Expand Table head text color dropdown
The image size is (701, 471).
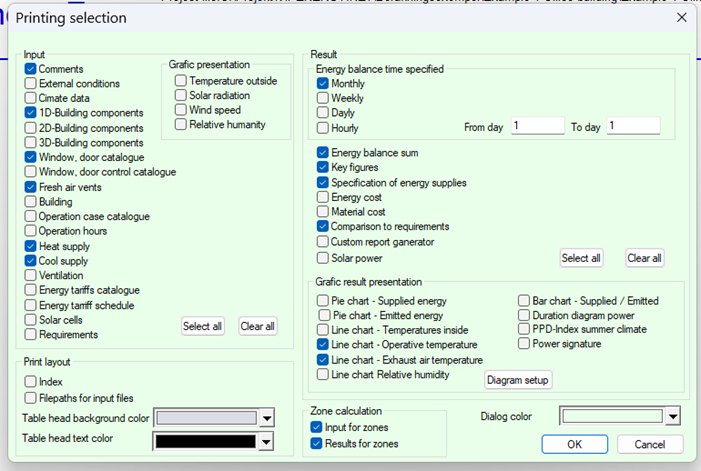point(266,440)
